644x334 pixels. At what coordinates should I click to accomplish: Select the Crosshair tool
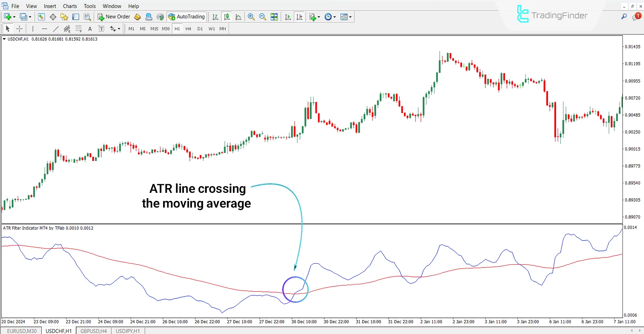[x=19, y=29]
